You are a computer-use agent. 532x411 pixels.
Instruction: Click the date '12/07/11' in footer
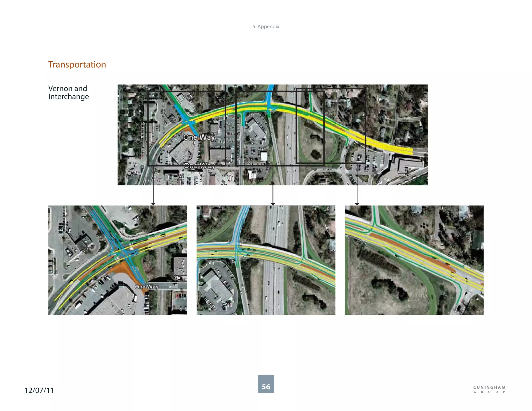[x=39, y=390]
